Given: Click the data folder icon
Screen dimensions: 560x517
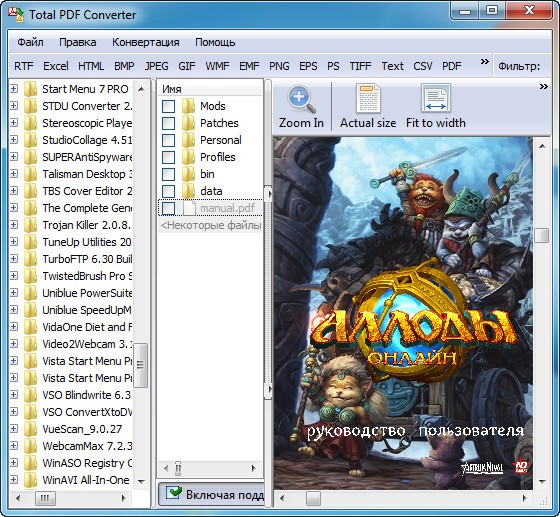Looking at the screenshot, I should [188, 191].
